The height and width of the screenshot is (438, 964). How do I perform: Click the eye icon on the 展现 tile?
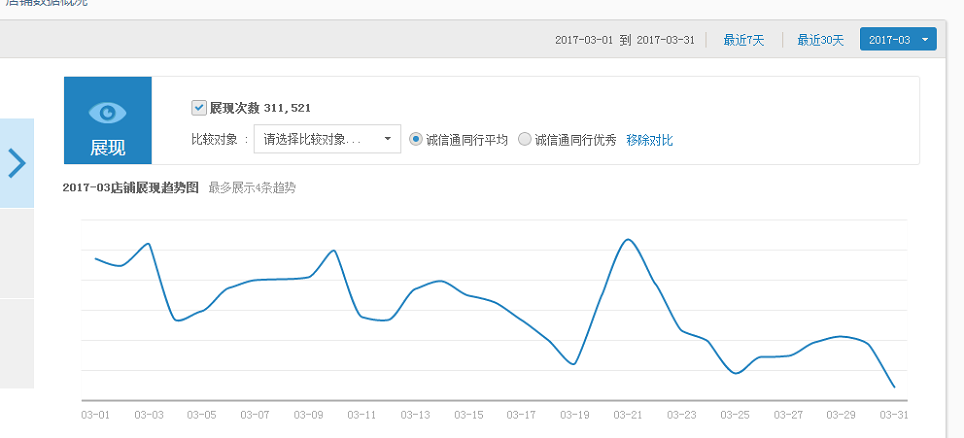click(107, 112)
